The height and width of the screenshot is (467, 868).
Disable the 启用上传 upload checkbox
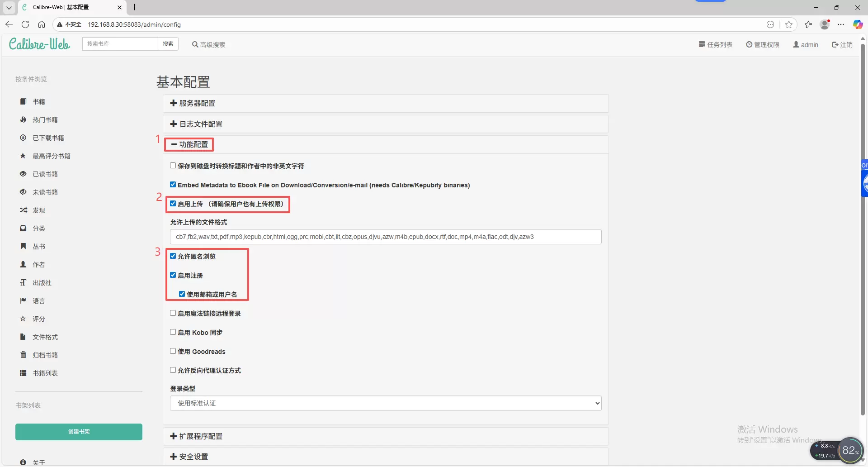(173, 204)
